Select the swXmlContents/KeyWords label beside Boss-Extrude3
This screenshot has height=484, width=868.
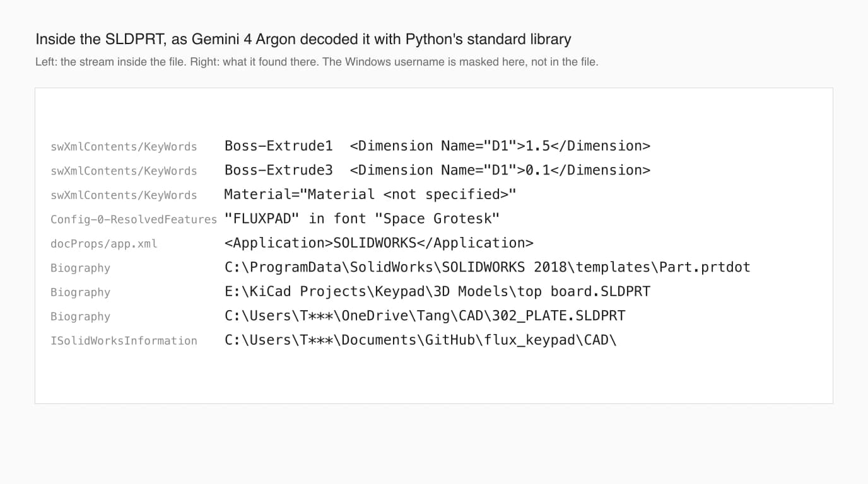[124, 171]
